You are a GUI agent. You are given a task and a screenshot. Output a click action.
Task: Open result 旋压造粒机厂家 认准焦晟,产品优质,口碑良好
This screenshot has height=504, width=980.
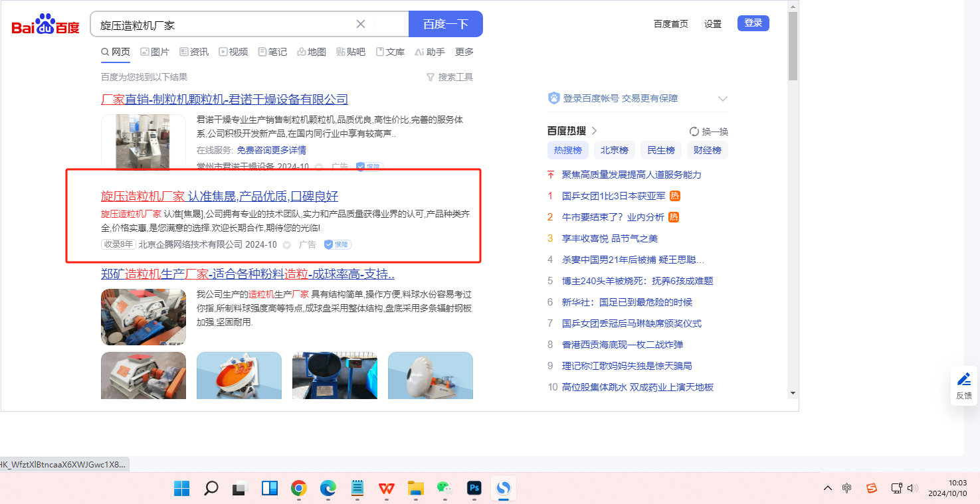pos(219,196)
